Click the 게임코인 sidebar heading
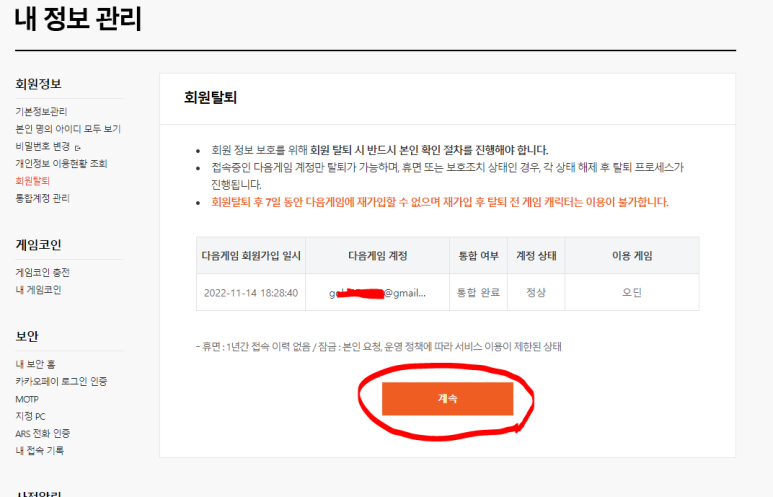Image resolution: width=773 pixels, height=497 pixels. pos(38,245)
